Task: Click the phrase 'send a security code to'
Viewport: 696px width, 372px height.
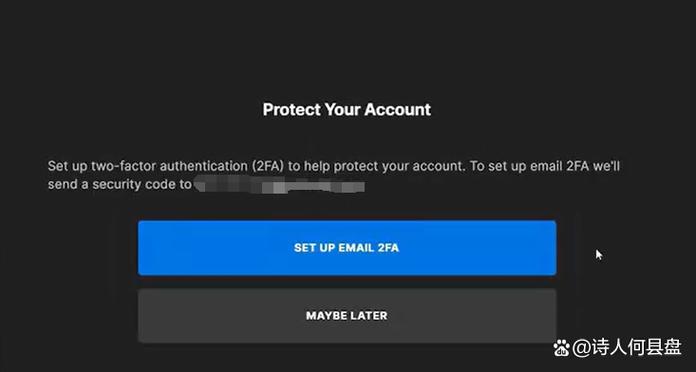Action: 120,184
